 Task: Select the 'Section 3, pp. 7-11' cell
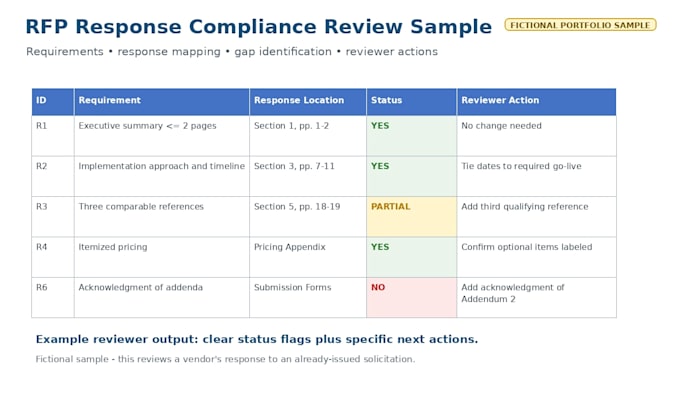308,176
